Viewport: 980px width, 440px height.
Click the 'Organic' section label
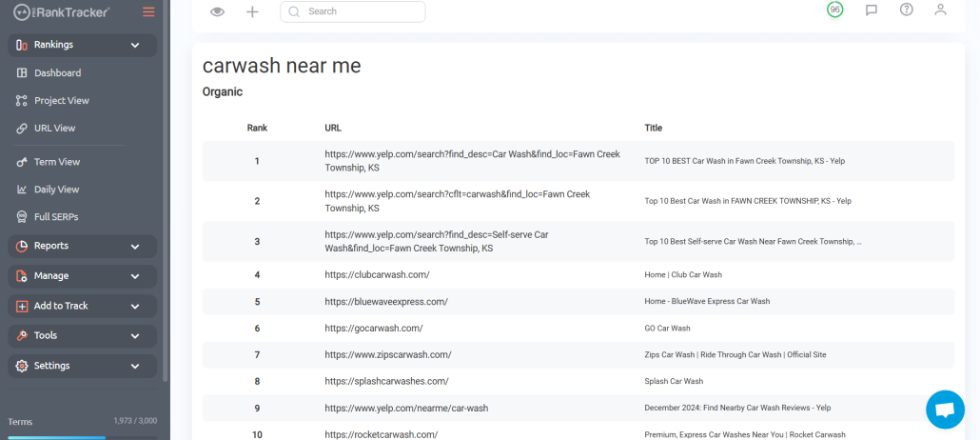point(223,92)
